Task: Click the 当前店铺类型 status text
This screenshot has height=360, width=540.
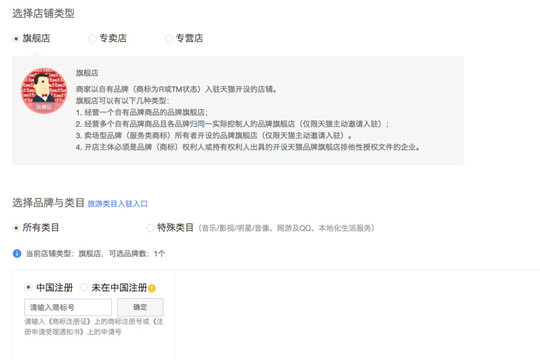Action: (95, 254)
